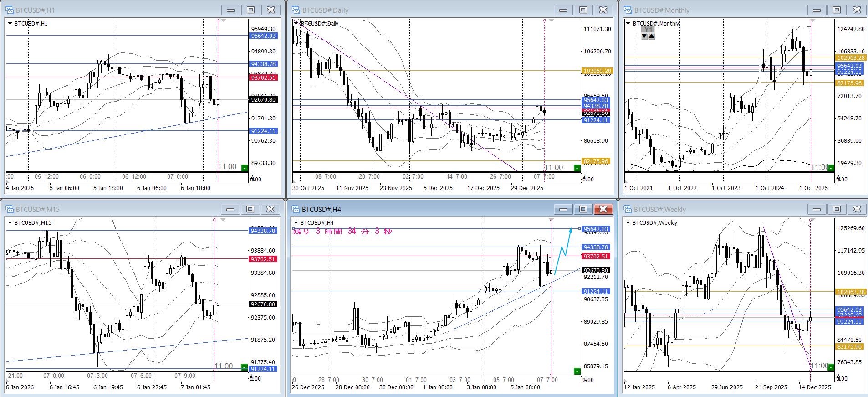The height and width of the screenshot is (397, 868).
Task: Click the green minus square on Daily chart
Action: tap(577, 168)
